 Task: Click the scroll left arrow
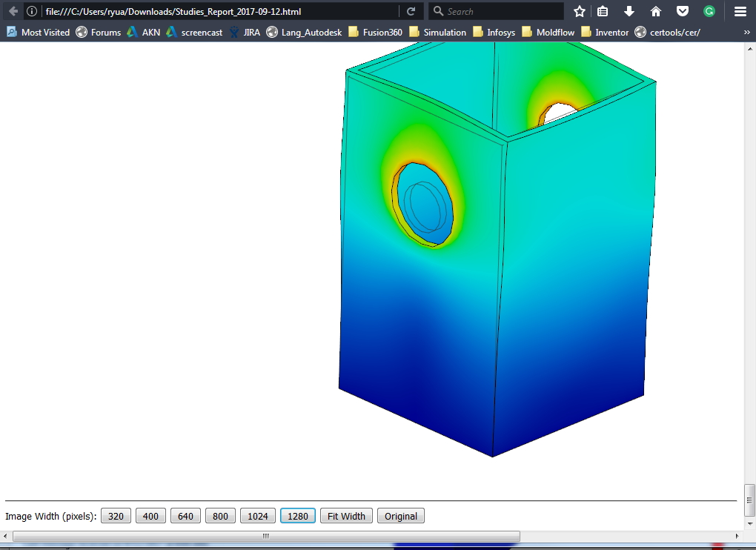click(x=5, y=536)
